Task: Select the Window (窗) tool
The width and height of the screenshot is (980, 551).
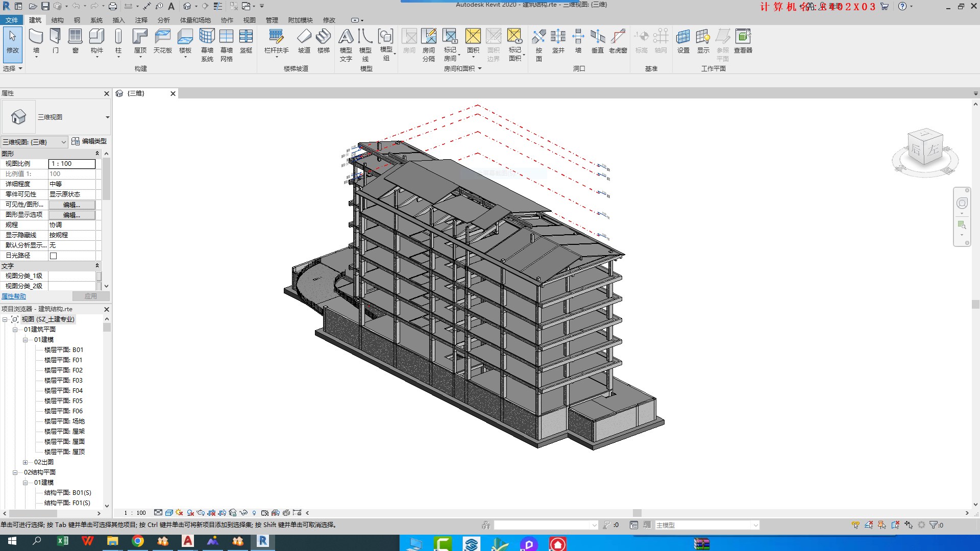Action: [75, 41]
